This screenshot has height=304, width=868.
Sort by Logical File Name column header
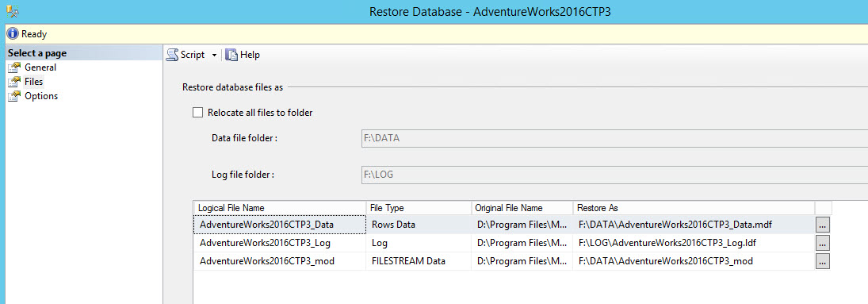click(280, 208)
